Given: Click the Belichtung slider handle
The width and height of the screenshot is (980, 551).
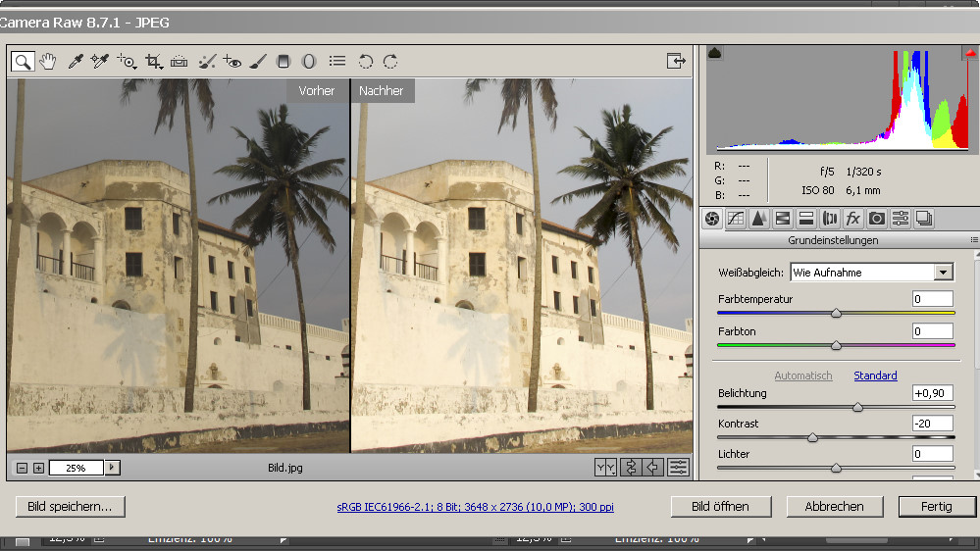Looking at the screenshot, I should (858, 407).
